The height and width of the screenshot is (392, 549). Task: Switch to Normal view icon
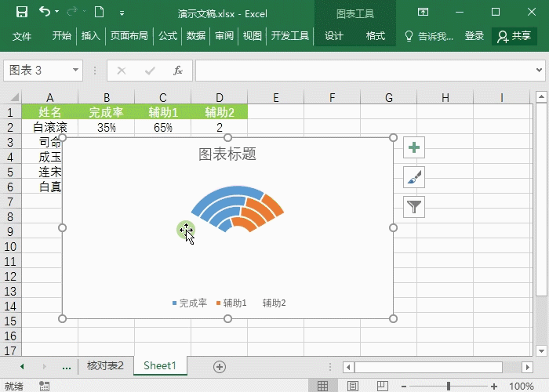323,386
